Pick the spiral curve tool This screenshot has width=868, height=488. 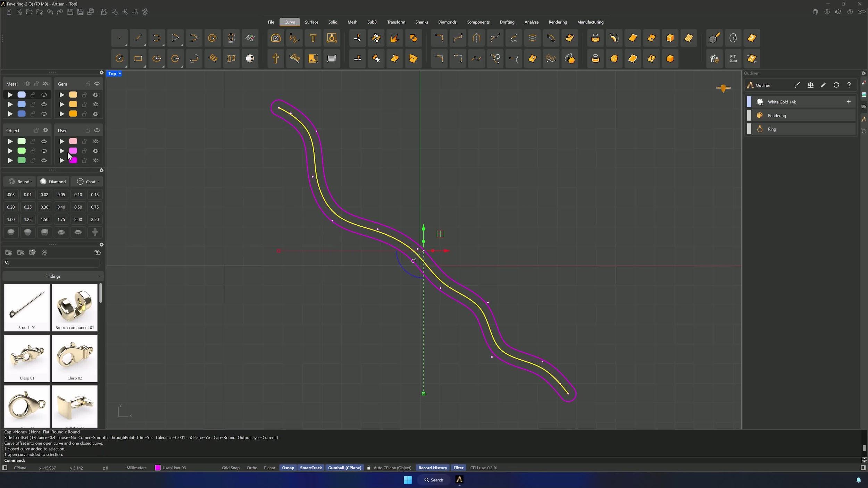tap(212, 38)
